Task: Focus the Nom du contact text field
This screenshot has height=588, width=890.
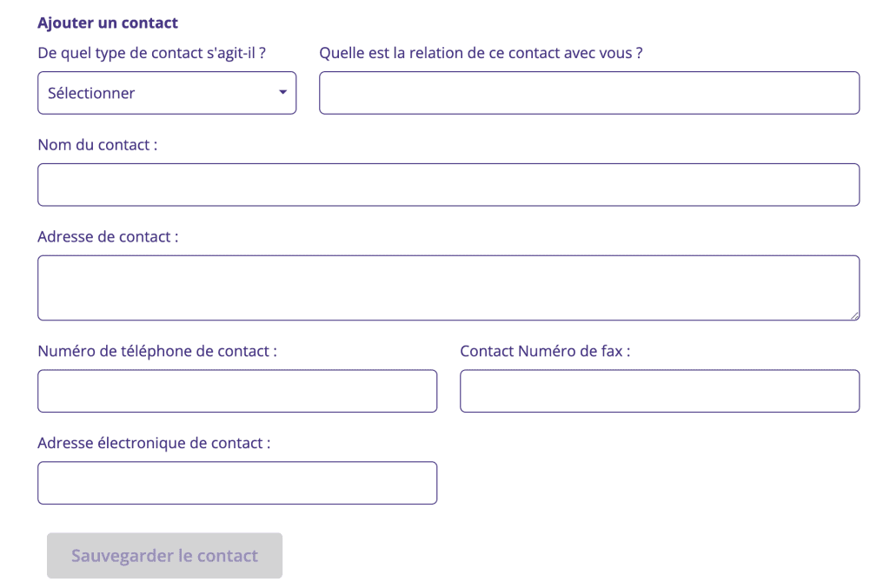Action: [x=448, y=185]
